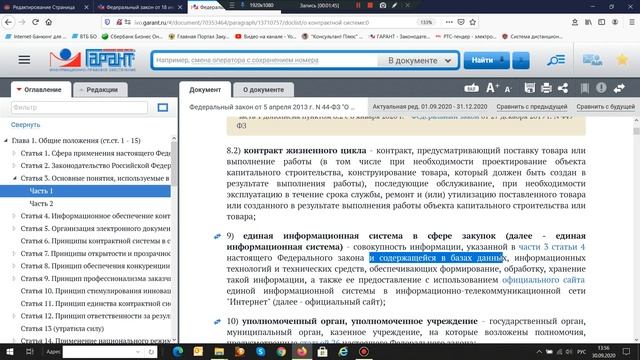Viewport: 640px width, 360px height.
Task: Click the double-arrow links icon in toolbar
Action: [619, 88]
